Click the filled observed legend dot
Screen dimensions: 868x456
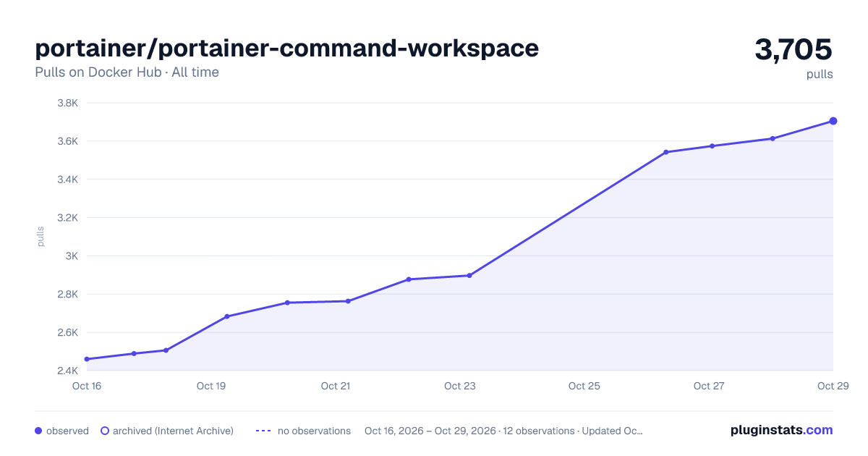pos(38,431)
